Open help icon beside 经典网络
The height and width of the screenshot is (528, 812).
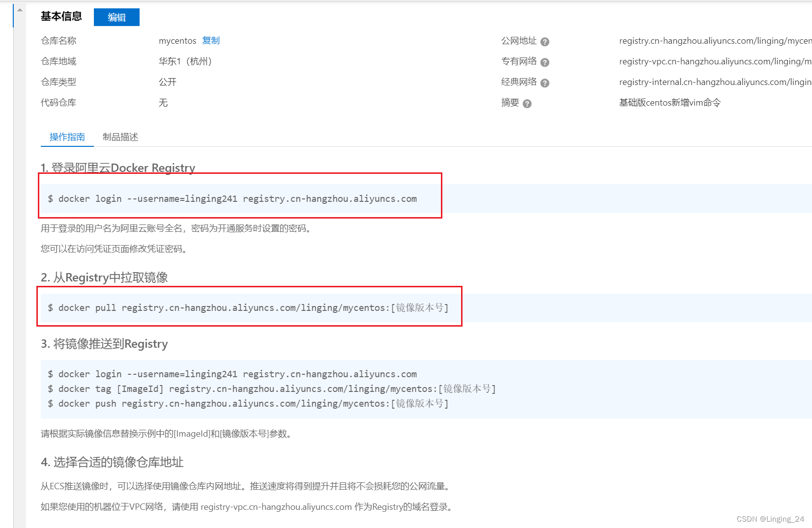pyautogui.click(x=545, y=83)
